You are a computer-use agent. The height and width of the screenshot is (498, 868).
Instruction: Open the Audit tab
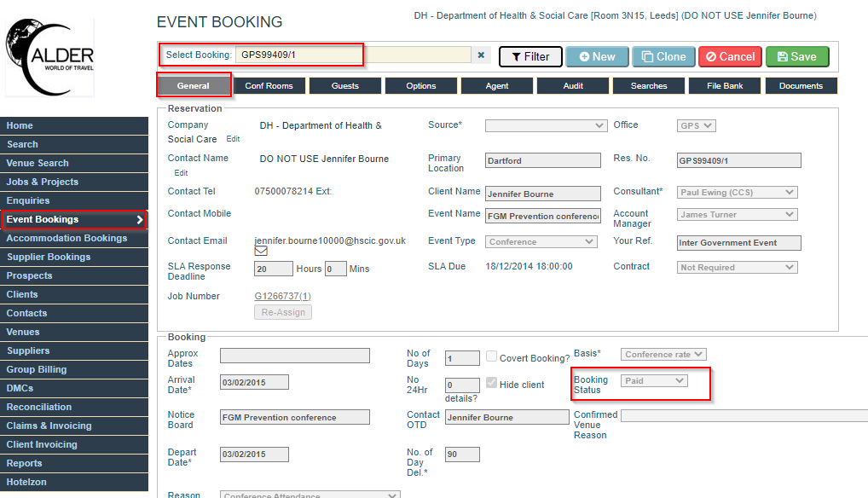click(573, 86)
